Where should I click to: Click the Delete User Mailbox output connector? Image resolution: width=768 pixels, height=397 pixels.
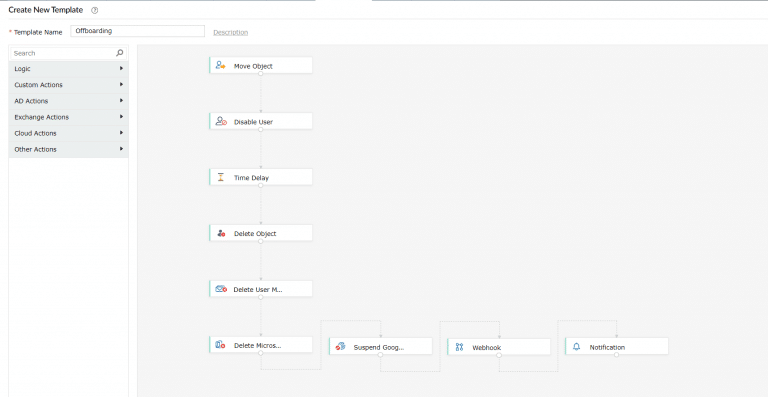(x=261, y=297)
